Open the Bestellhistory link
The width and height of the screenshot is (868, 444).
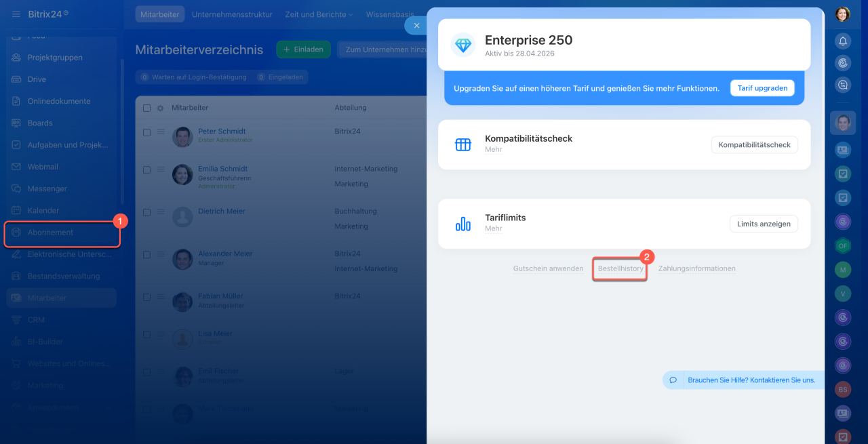pyautogui.click(x=620, y=268)
